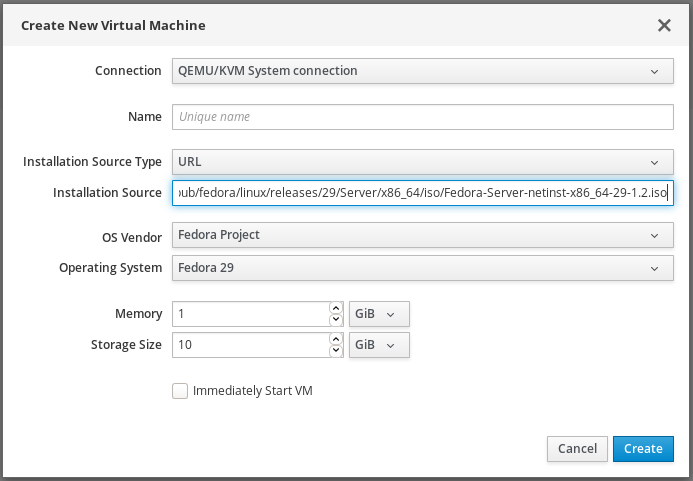Enable the Immediately Start VM checkbox
Screen dimensions: 693x481
(180, 391)
